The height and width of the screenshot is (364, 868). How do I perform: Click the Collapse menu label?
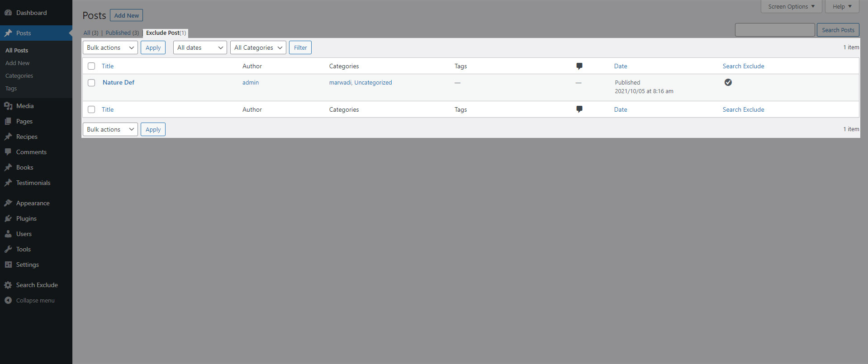(x=35, y=300)
